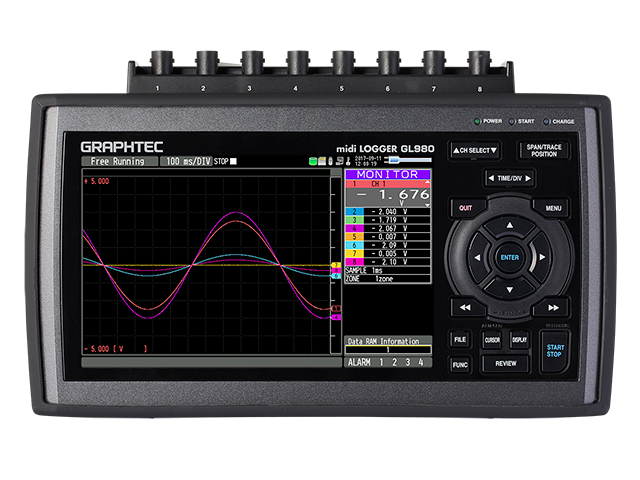Click the left arrow on the direction pad
640x480 pixels.
point(477,258)
